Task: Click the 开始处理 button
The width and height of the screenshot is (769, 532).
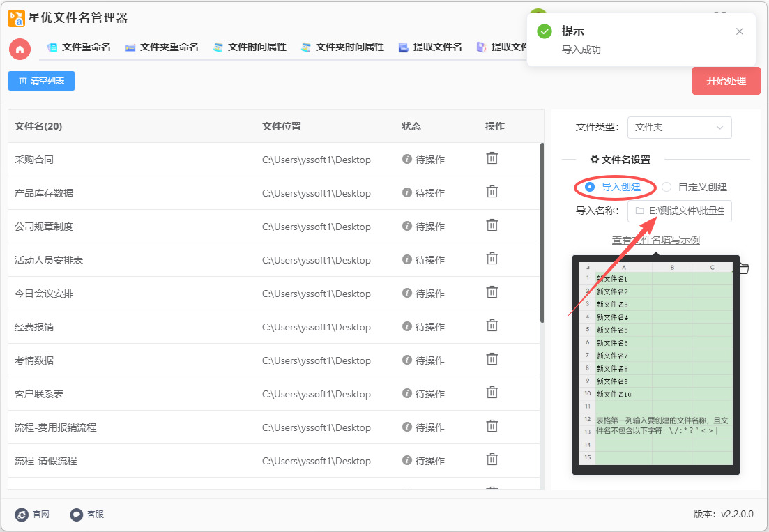Action: [x=726, y=81]
